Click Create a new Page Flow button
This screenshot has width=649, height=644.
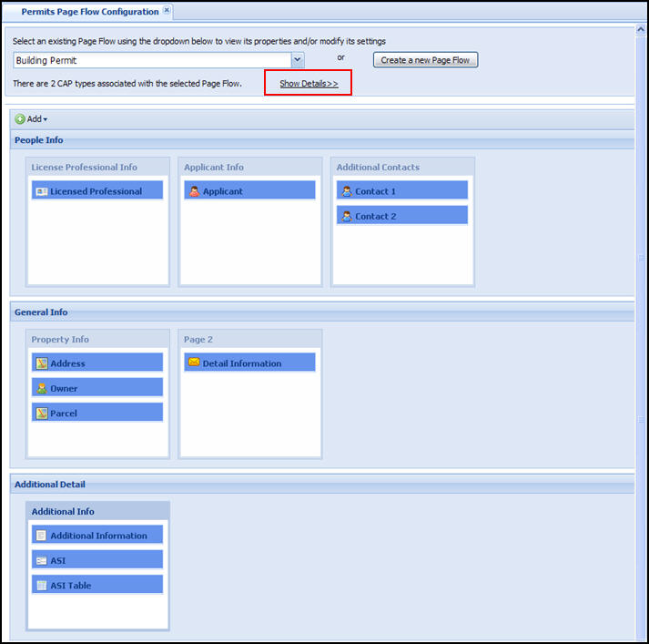click(x=425, y=60)
